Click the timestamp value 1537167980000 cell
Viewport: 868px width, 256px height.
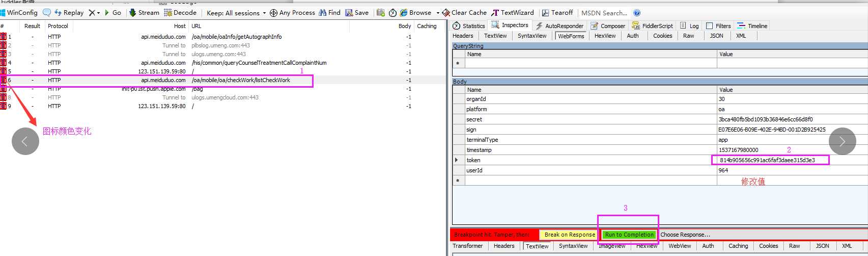792,150
